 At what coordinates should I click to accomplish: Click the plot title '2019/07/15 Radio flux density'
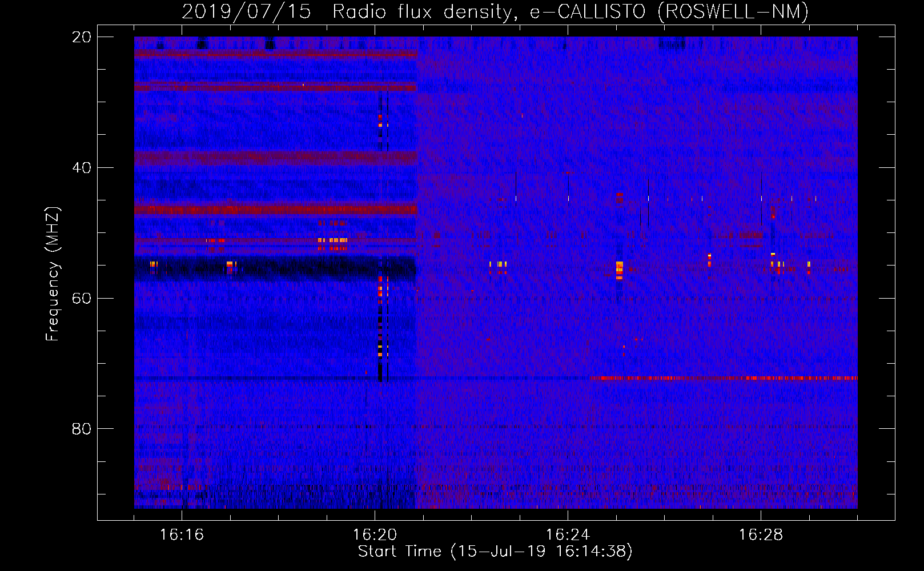(495, 11)
